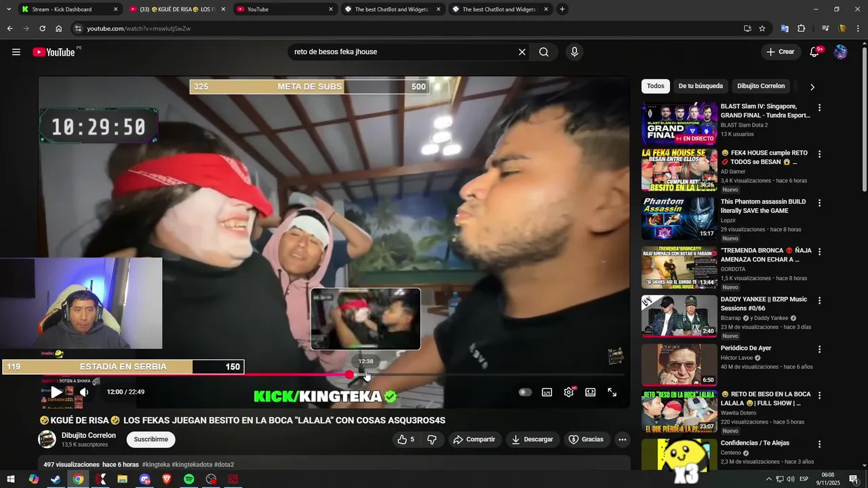This screenshot has height=488, width=868.
Task: Go back in browser history
Action: click(9, 28)
